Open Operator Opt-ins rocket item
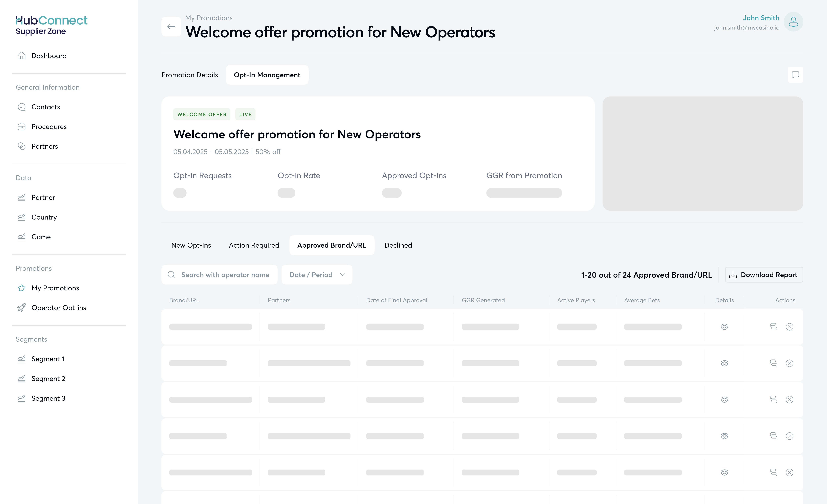827x504 pixels. [x=58, y=308]
